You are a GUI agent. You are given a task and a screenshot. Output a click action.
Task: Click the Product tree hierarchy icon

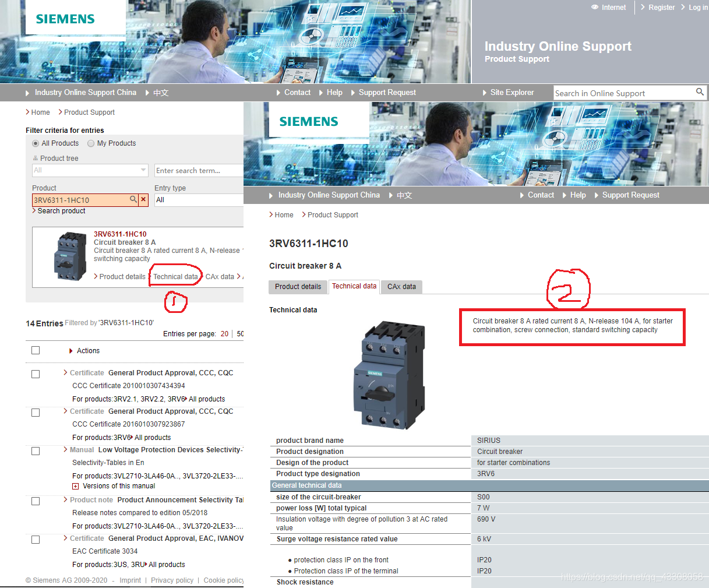pos(36,158)
